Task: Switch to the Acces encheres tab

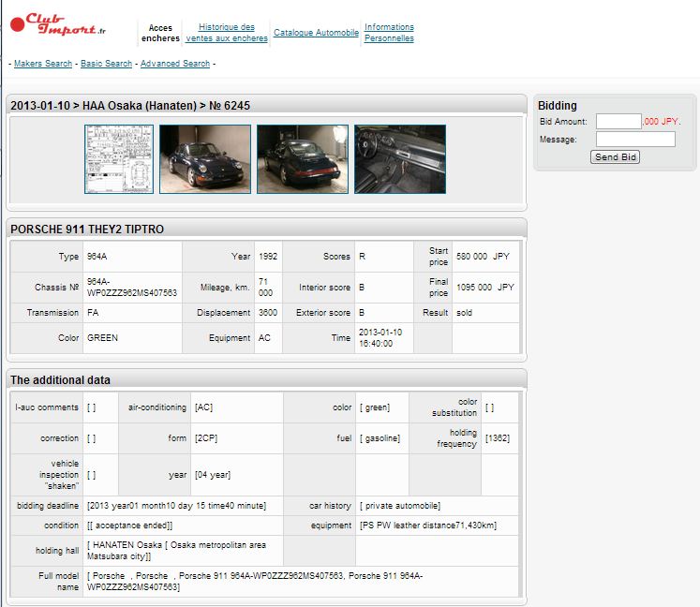Action: 160,34
